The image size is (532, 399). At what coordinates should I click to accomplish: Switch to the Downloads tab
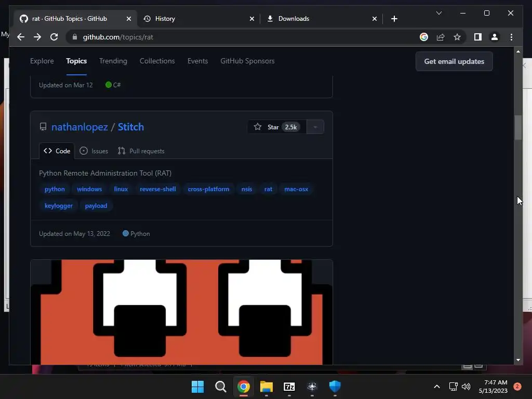pyautogui.click(x=321, y=19)
